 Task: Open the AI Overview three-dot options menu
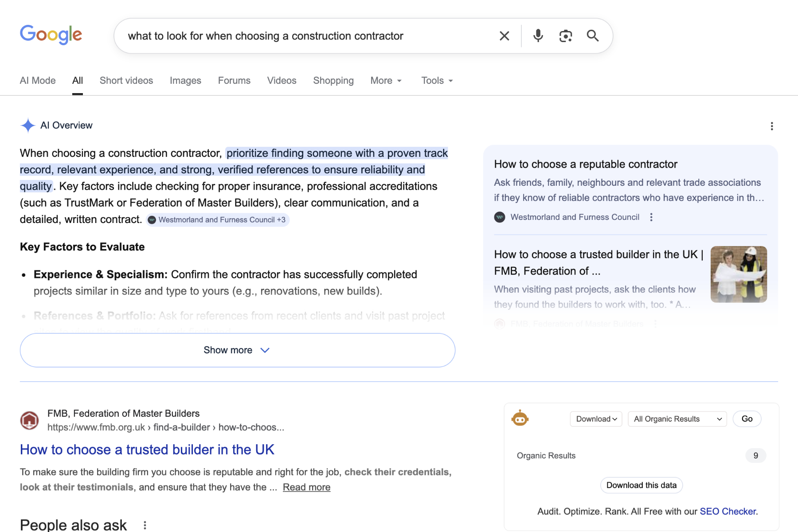pyautogui.click(x=771, y=126)
